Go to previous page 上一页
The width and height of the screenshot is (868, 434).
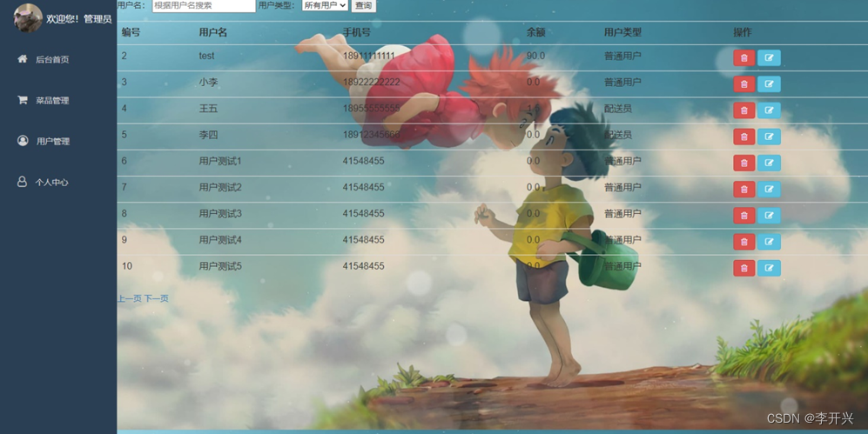[x=130, y=298]
